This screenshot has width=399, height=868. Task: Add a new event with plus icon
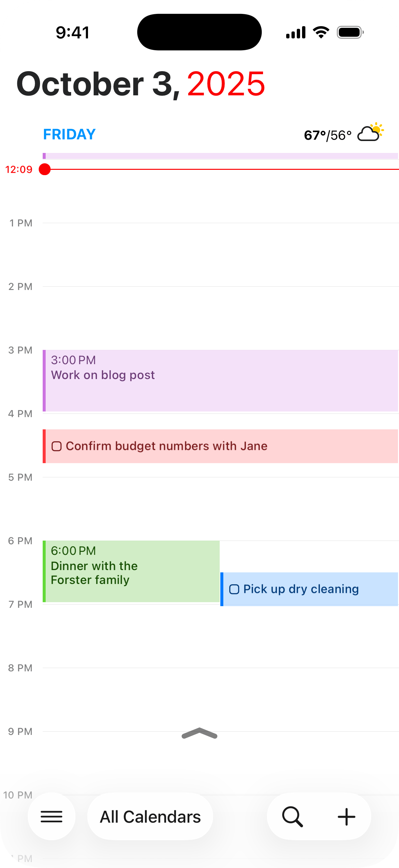pyautogui.click(x=346, y=816)
